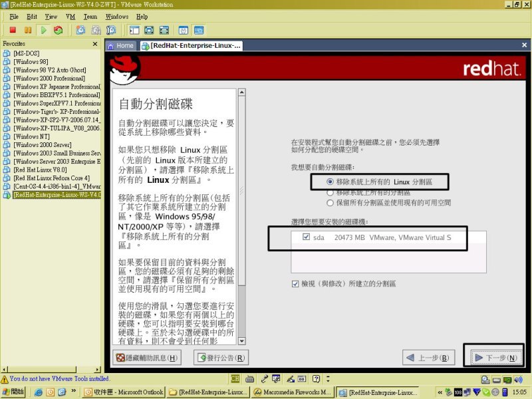This screenshot has height=399, width=532.
Task: Click the orange Suspend toolbar icon
Action: click(28, 30)
